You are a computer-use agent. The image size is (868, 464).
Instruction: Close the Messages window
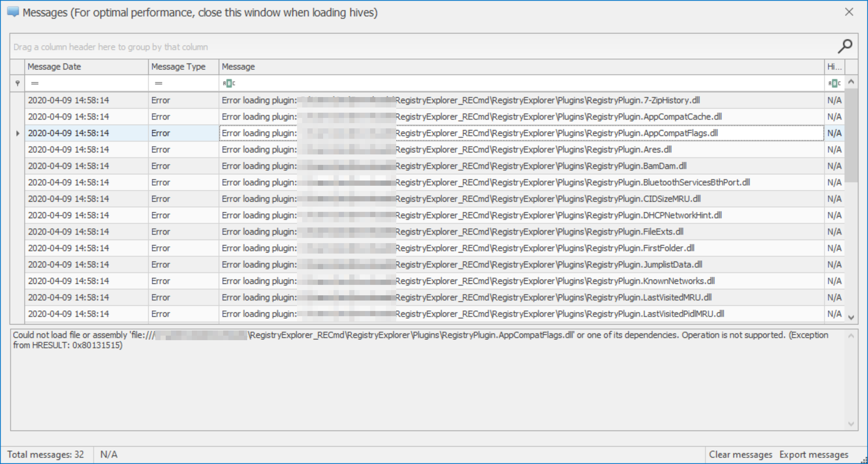point(849,12)
